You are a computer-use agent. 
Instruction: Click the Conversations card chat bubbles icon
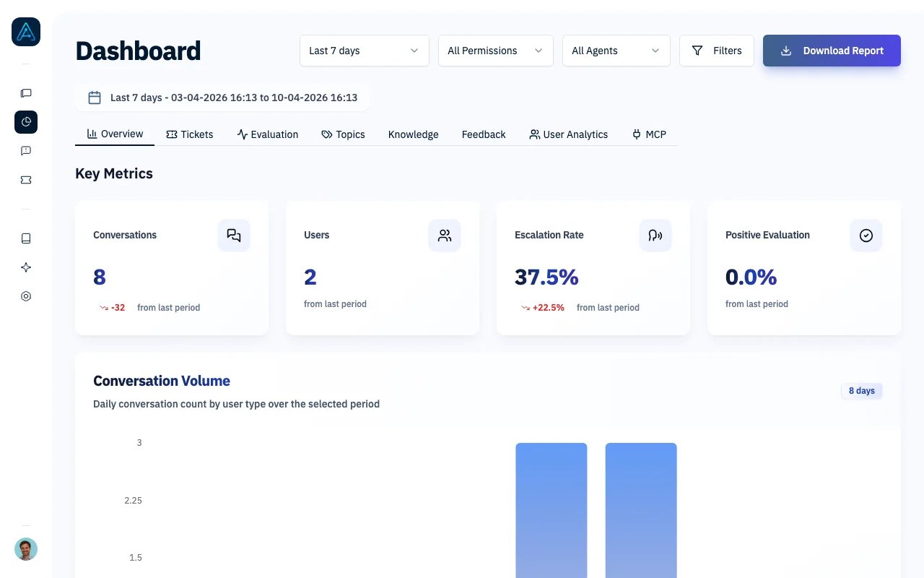234,236
